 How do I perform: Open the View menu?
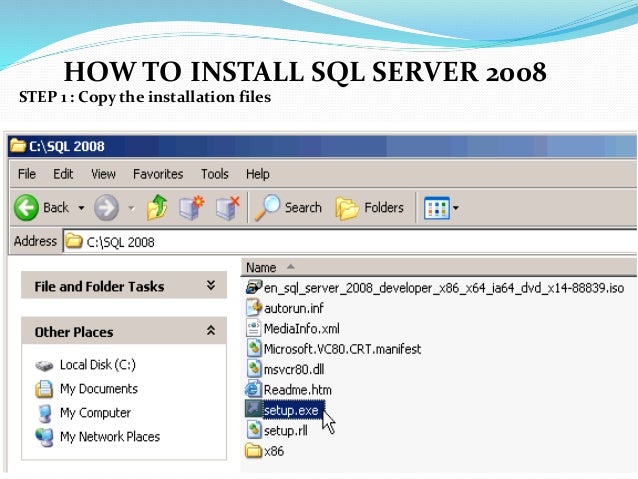pyautogui.click(x=103, y=174)
